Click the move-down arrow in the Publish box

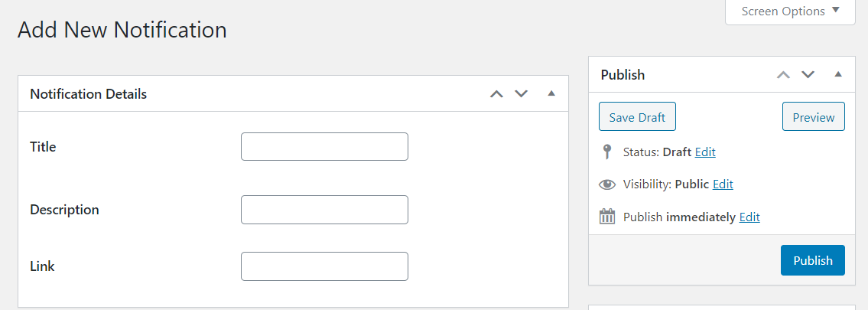(x=808, y=75)
